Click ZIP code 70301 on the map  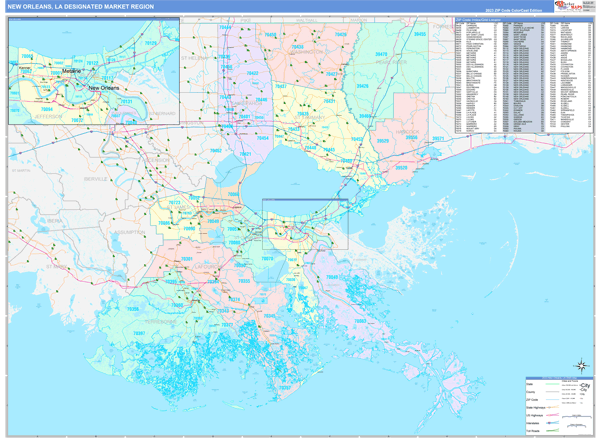[x=186, y=259]
